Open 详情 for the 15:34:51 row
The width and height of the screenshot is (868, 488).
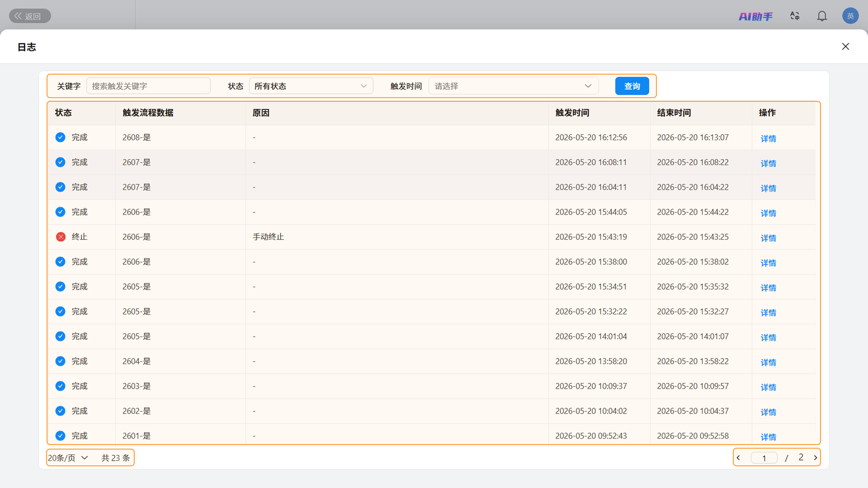(768, 288)
